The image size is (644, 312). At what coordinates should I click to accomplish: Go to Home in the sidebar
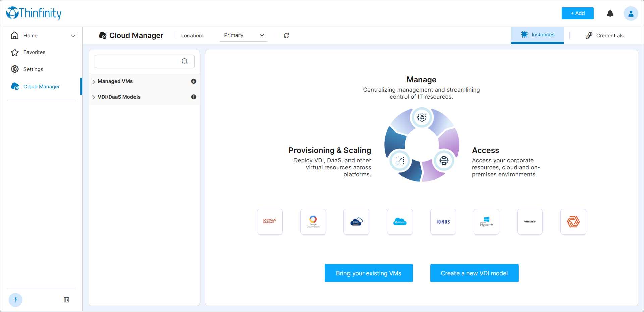[30, 36]
